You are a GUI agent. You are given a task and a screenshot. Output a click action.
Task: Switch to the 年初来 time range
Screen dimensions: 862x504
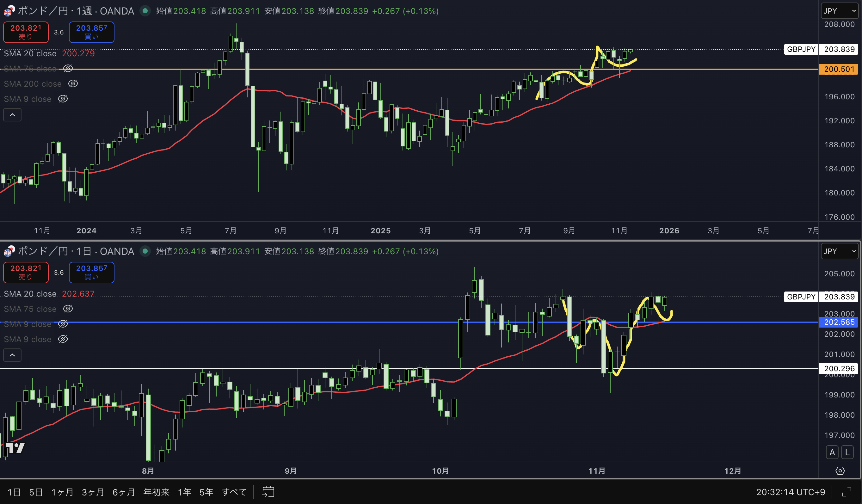point(156,492)
